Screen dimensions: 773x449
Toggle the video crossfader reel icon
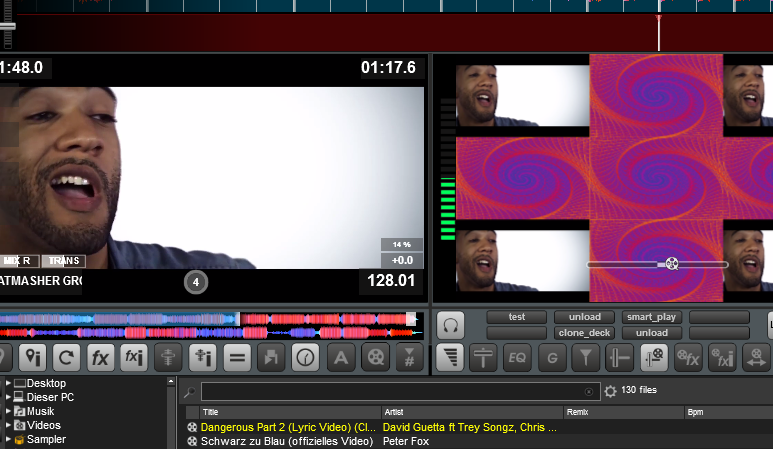654,357
